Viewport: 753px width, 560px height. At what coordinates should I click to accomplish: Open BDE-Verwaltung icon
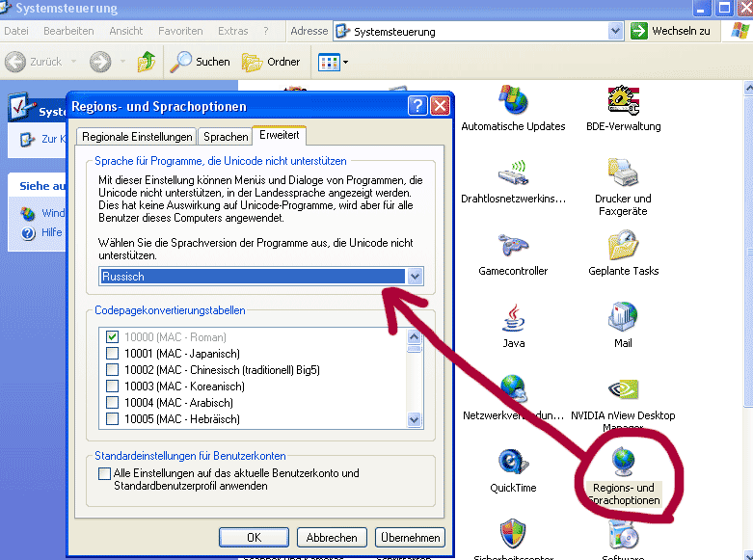click(x=623, y=100)
